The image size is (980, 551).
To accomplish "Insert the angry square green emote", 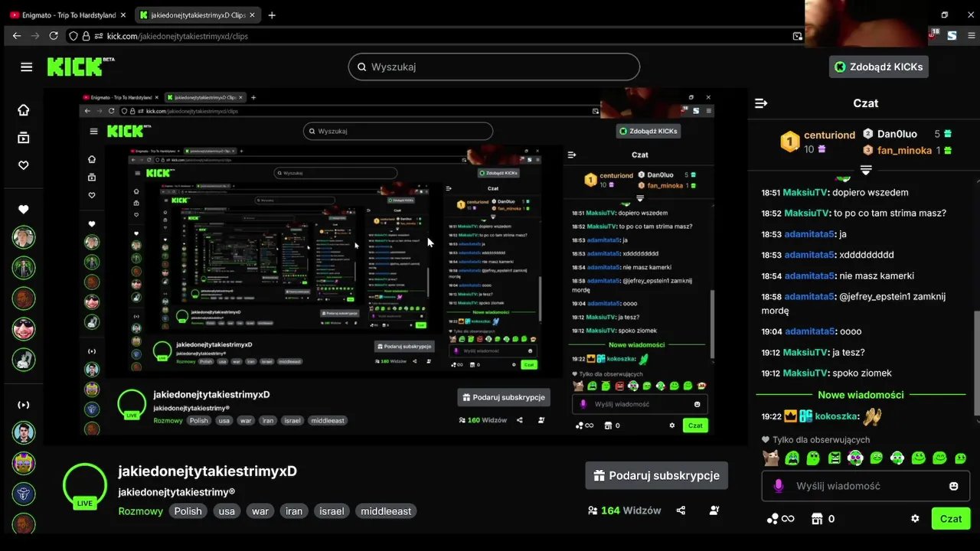I will [835, 458].
